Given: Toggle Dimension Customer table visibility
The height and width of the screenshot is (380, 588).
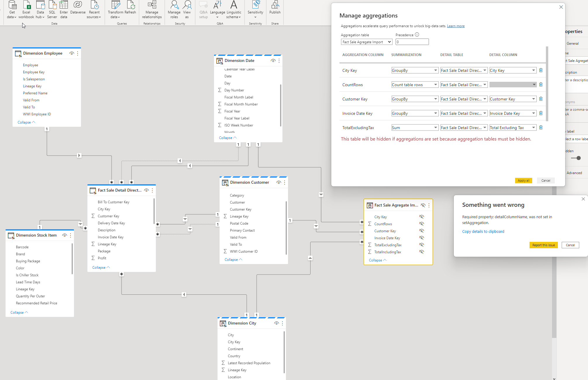Looking at the screenshot, I should tap(279, 183).
